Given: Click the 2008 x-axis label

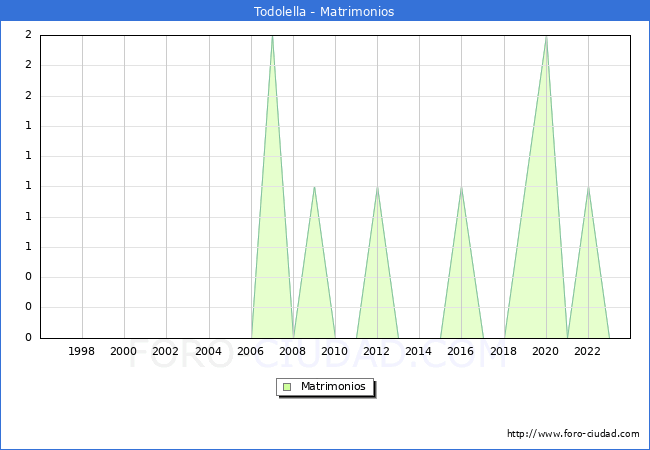Looking at the screenshot, I should [293, 351].
